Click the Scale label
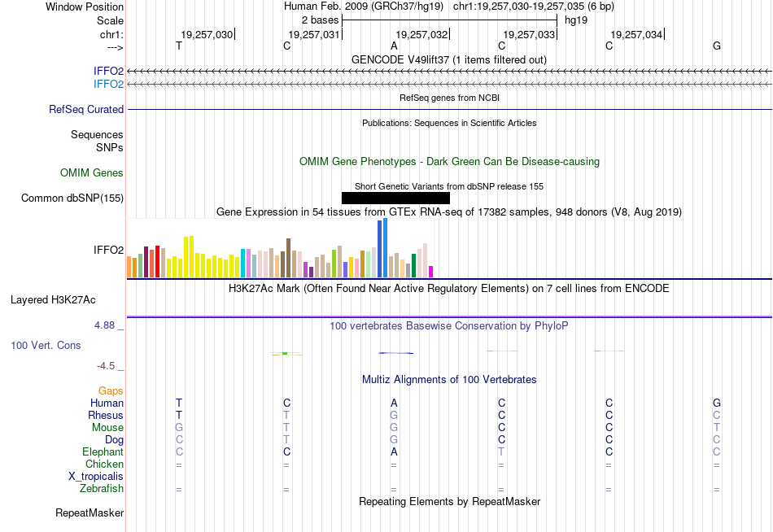 110,20
